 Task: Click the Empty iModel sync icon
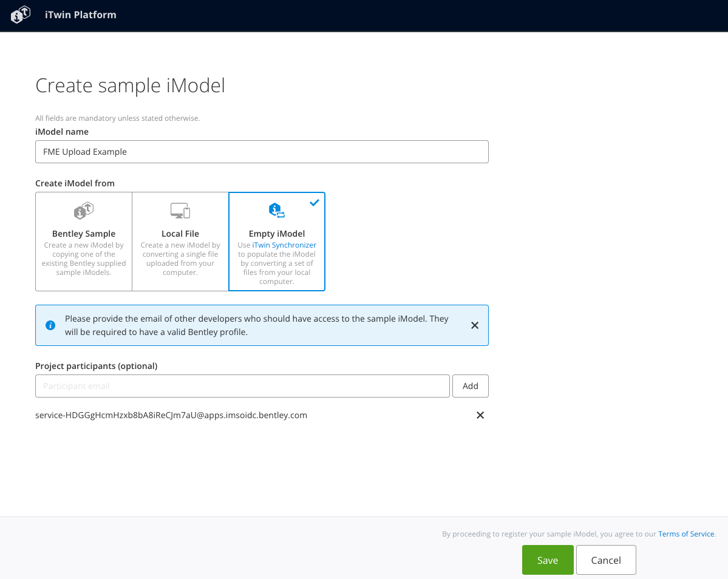[276, 210]
